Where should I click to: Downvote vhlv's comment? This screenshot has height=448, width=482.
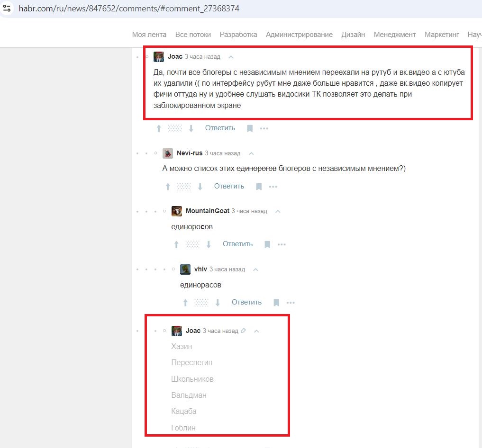click(x=218, y=303)
